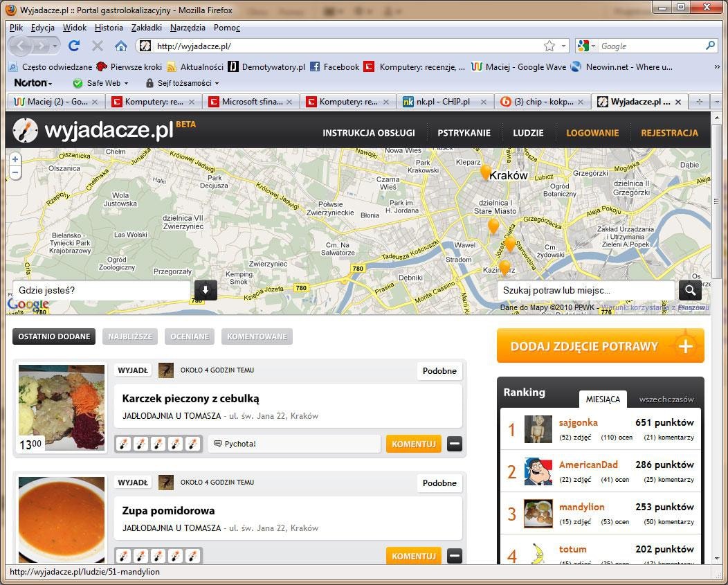Click the dish search magnifier button
Screen dimensions: 728x585
pos(690,290)
